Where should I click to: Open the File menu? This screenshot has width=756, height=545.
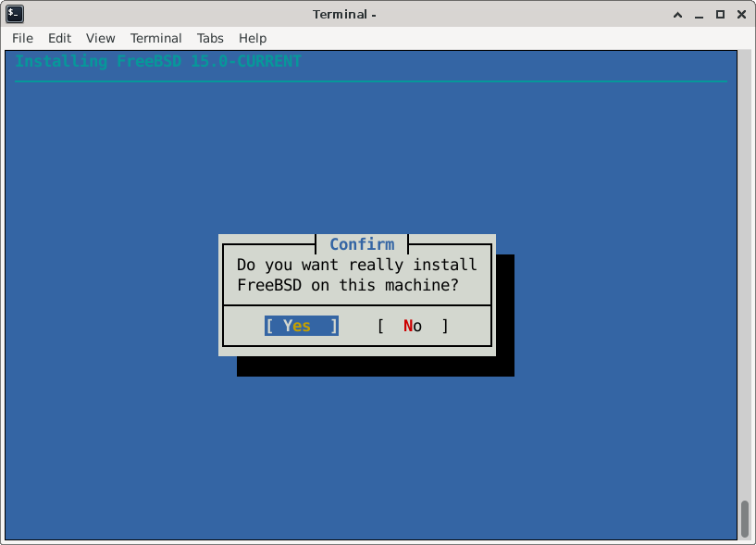coord(22,38)
